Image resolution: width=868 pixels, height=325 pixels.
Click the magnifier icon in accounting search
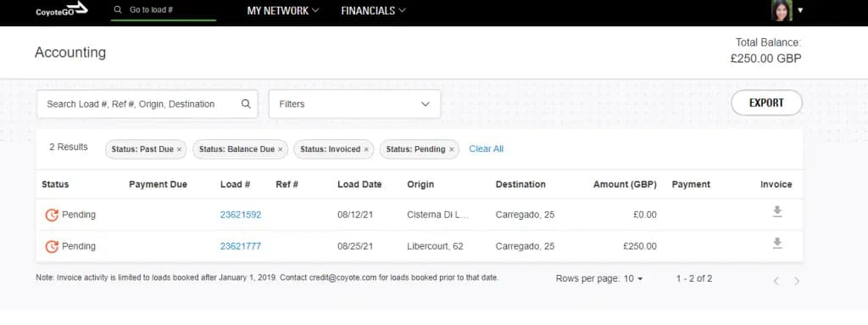click(x=246, y=104)
